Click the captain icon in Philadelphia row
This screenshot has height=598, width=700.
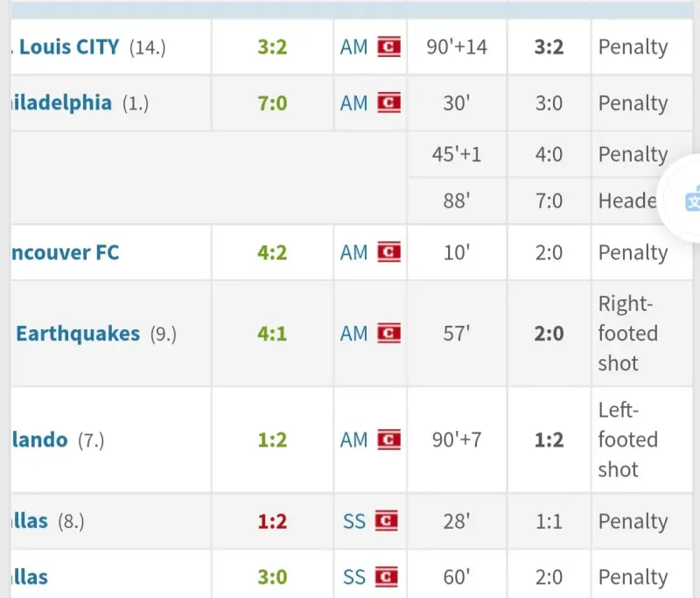click(x=389, y=103)
